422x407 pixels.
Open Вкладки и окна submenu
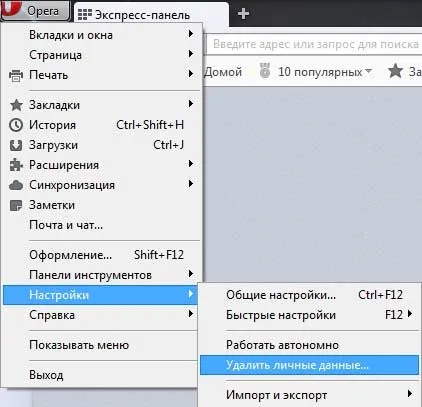[x=102, y=35]
